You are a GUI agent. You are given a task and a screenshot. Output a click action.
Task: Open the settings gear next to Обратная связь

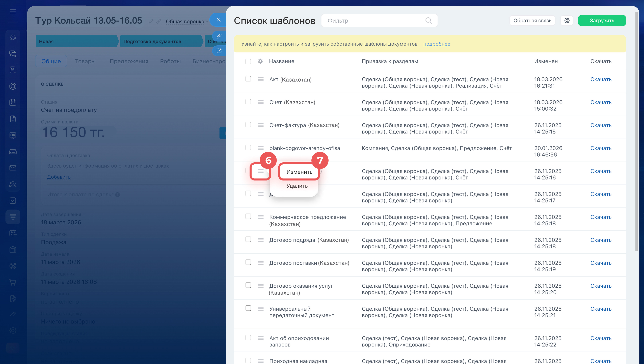point(567,20)
